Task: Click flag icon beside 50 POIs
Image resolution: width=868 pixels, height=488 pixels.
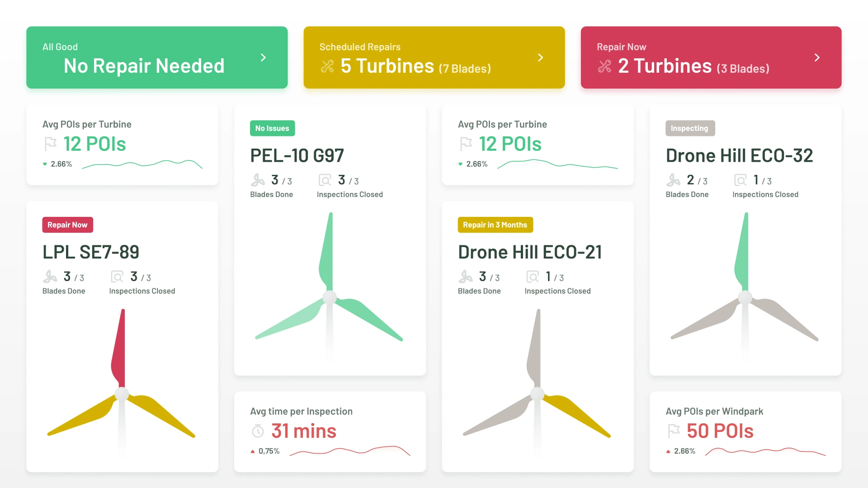Action: [x=674, y=431]
